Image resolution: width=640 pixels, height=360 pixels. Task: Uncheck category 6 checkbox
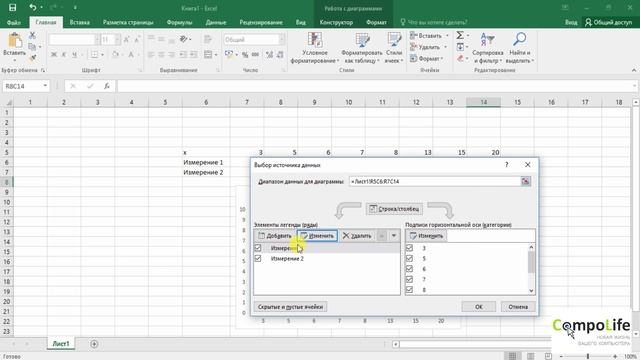(409, 269)
